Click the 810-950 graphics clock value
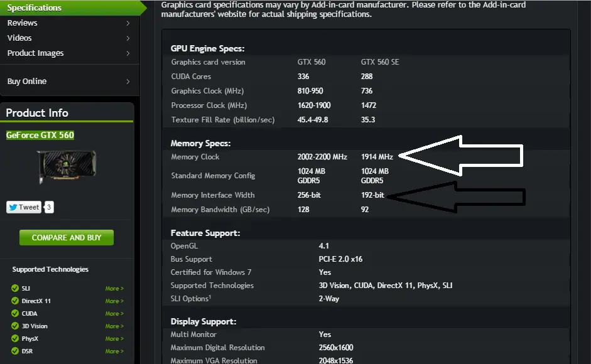Screen dimensions: 591x364 (x=310, y=91)
